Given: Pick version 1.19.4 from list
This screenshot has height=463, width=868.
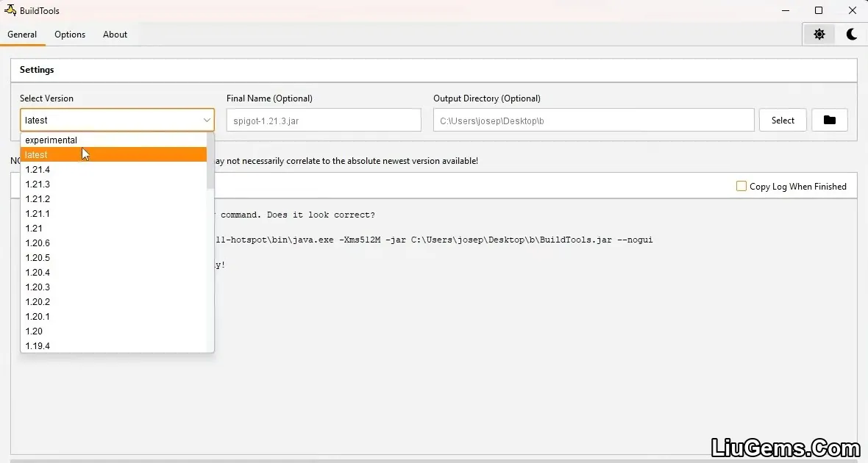Looking at the screenshot, I should point(113,345).
